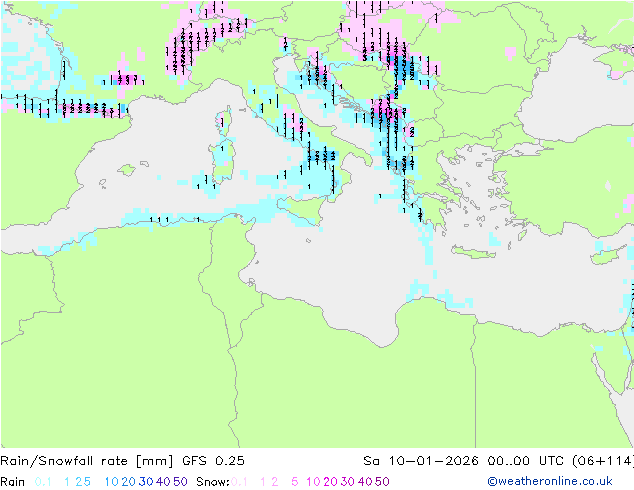Click the 'GFS 0.25' model label
The height and width of the screenshot is (490, 634).
click(213, 461)
